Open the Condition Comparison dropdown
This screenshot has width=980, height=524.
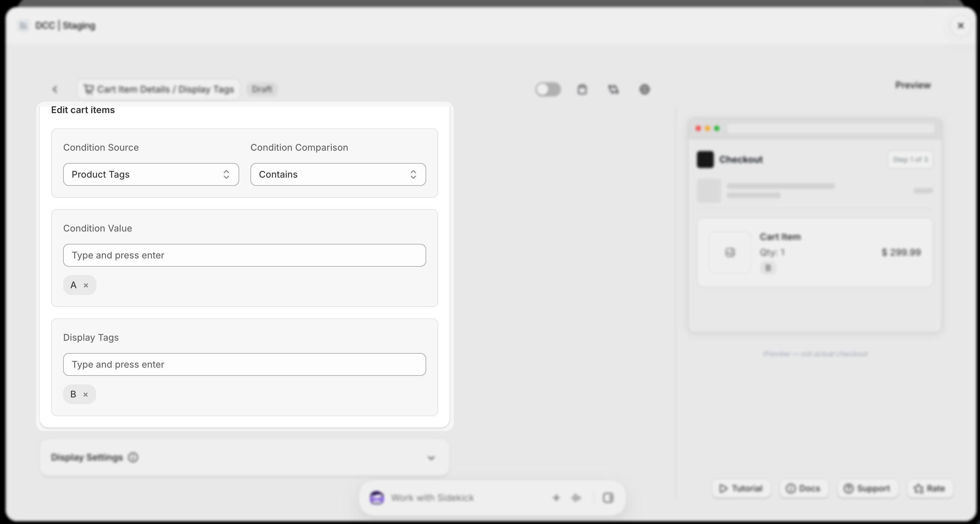click(338, 174)
